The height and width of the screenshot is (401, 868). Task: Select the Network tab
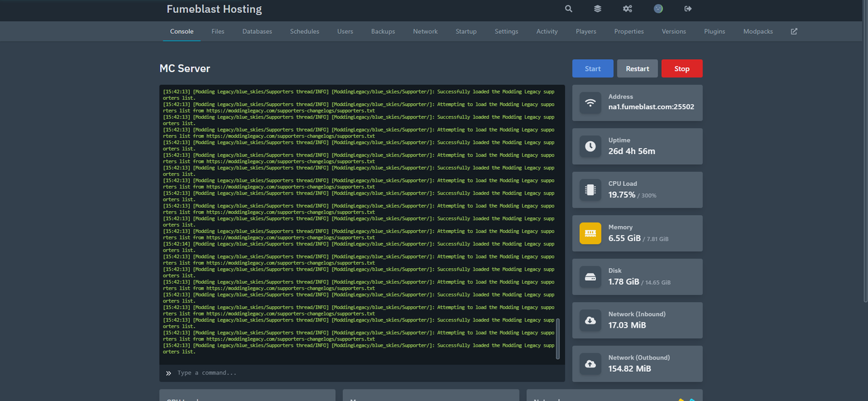pyautogui.click(x=425, y=31)
